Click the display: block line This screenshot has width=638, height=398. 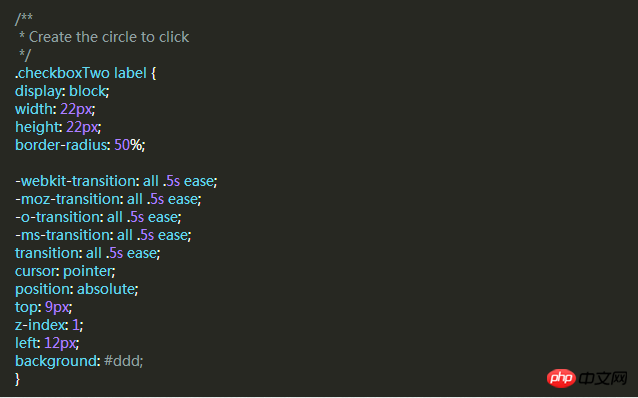pos(62,91)
